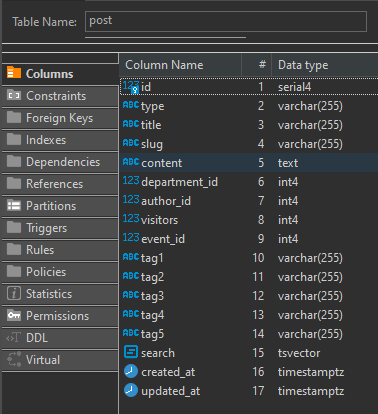Image resolution: width=378 pixels, height=414 pixels.
Task: Select the department_id column row
Action: [249, 182]
